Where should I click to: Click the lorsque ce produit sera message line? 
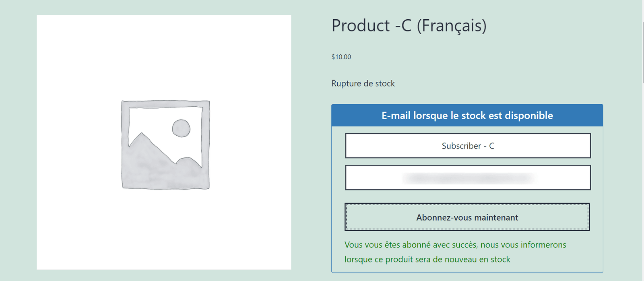(x=427, y=259)
